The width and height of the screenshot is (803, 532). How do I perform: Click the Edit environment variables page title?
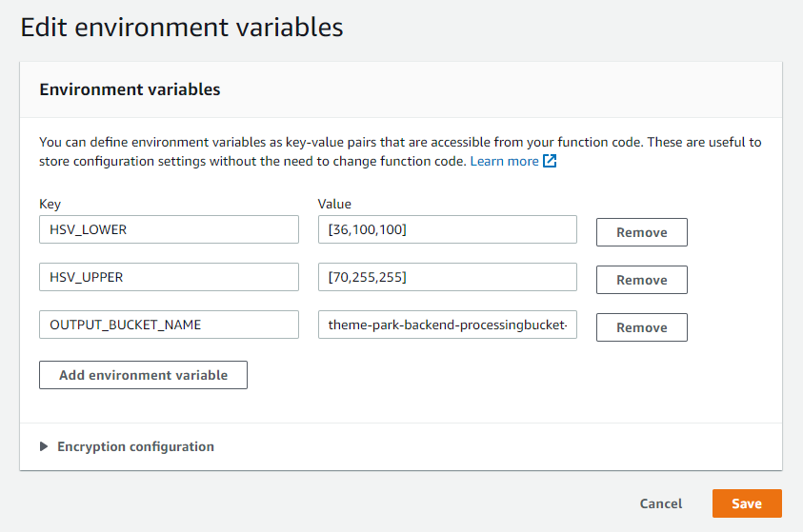coord(182,27)
